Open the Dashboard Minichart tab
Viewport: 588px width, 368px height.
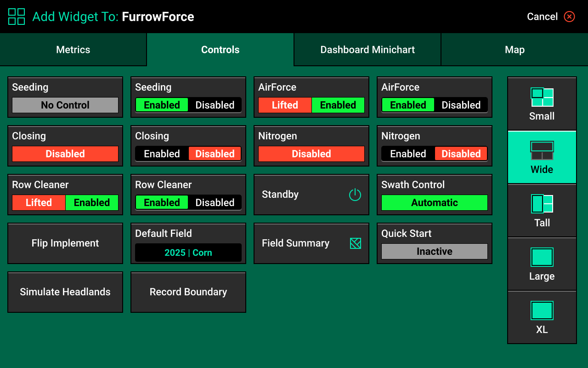click(x=367, y=50)
